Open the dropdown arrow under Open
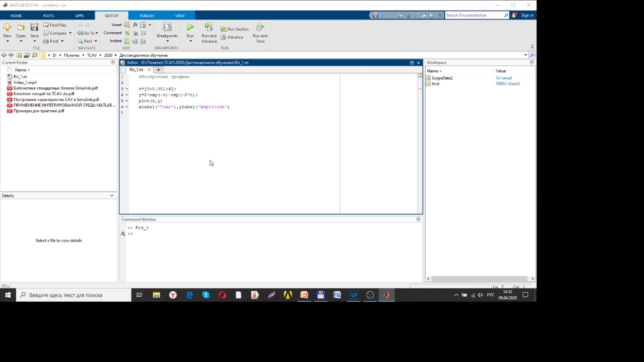Viewport: 644px width, 362px height. (21, 41)
